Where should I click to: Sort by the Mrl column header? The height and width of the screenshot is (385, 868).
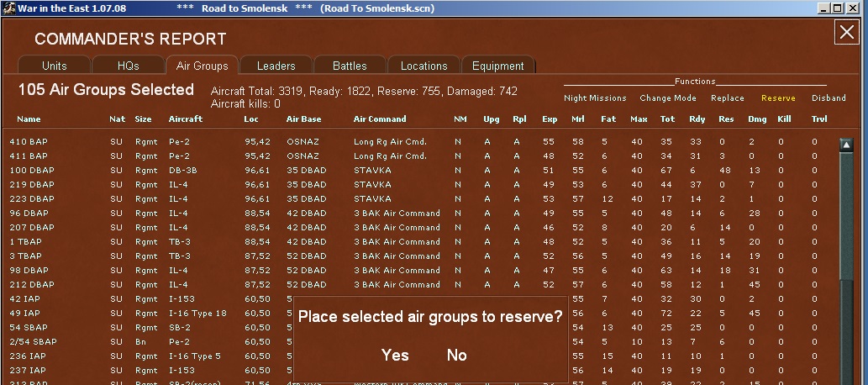pyautogui.click(x=578, y=119)
